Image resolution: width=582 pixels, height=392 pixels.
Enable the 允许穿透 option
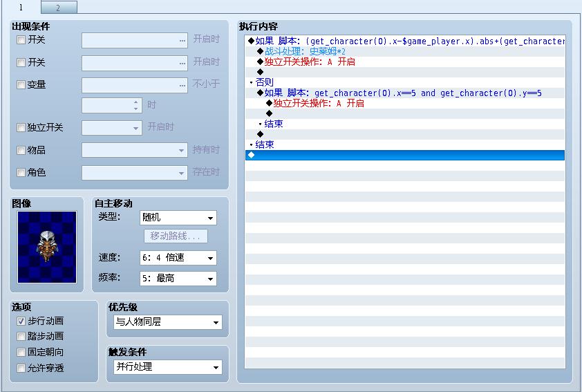[21, 368]
